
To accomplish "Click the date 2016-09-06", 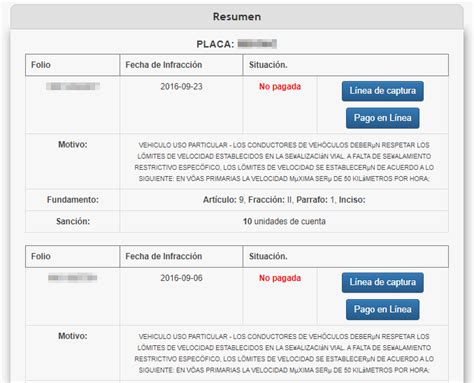I will [181, 278].
